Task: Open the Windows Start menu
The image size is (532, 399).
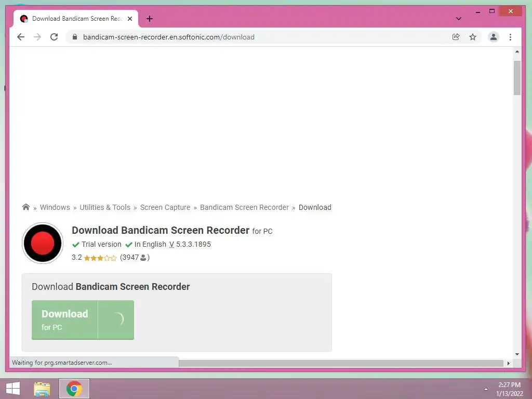Action: [13, 389]
